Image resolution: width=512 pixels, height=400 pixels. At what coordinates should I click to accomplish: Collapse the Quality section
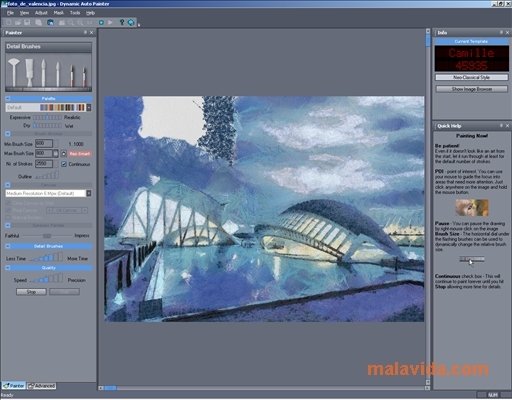(8, 268)
